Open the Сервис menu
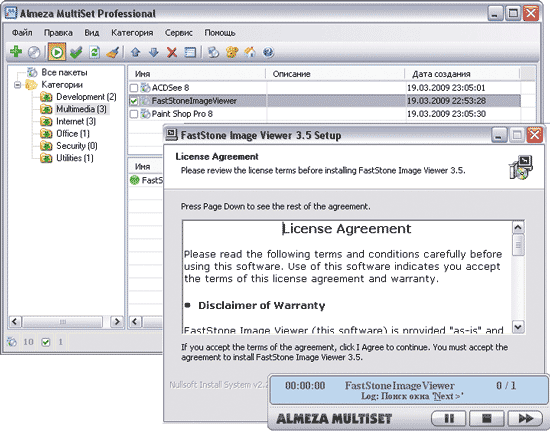Screen dimensions: 550x431 pyautogui.click(x=179, y=33)
